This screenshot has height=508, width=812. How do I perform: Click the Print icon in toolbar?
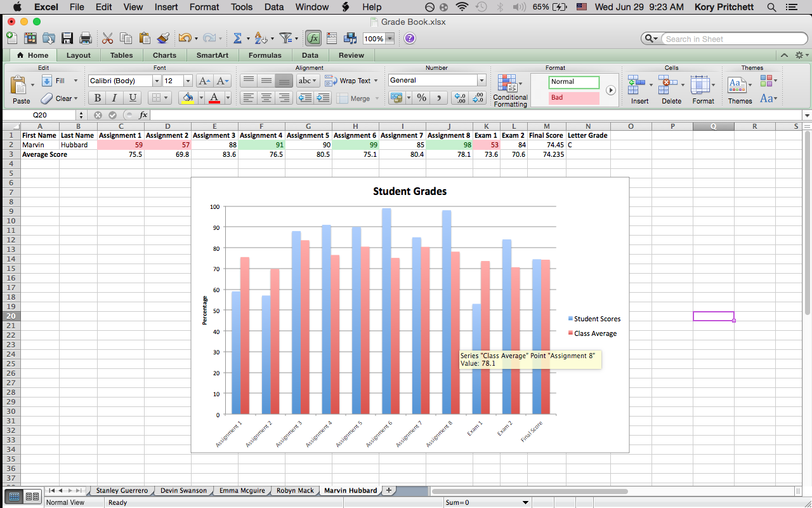[x=85, y=39]
